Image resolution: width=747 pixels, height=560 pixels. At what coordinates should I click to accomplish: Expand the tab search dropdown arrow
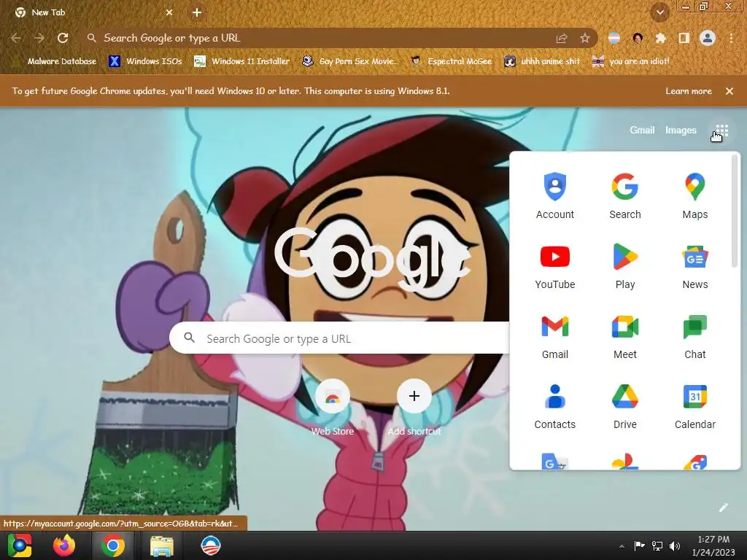[660, 12]
